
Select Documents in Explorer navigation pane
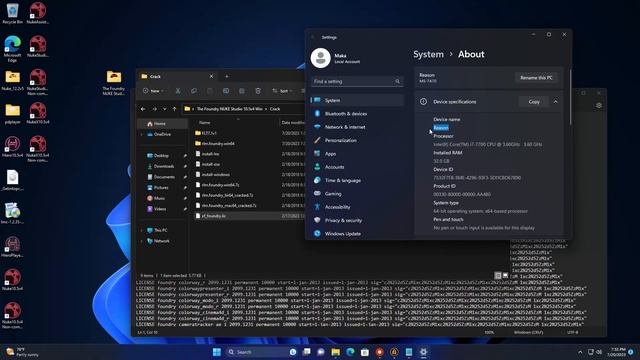[x=164, y=177]
